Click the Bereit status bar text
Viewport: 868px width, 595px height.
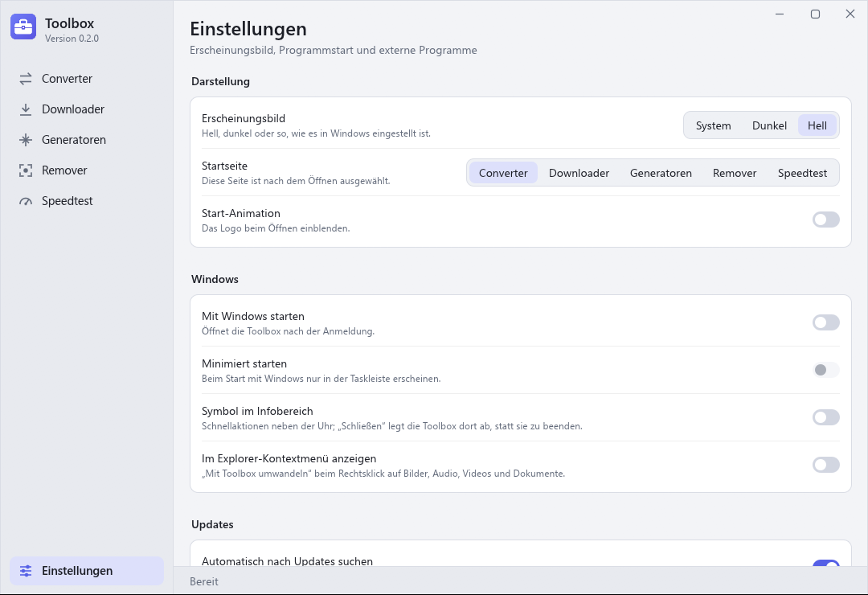click(203, 581)
